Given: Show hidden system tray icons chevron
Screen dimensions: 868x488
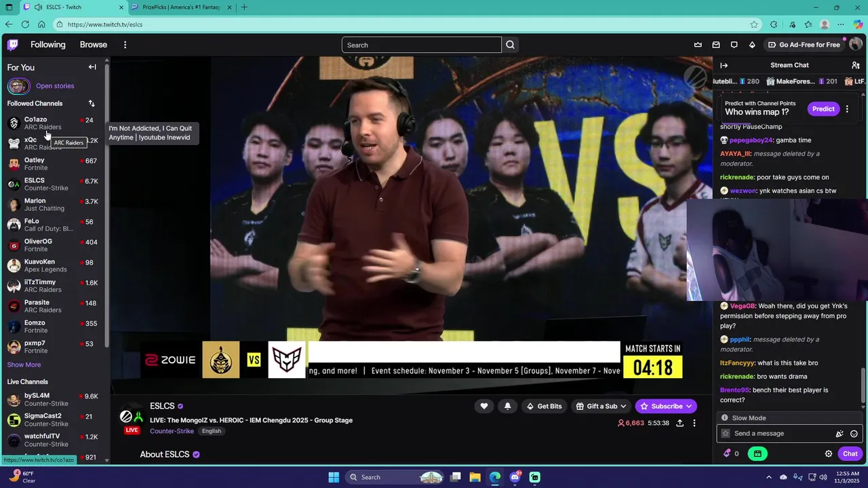Looking at the screenshot, I should pyautogui.click(x=768, y=477).
